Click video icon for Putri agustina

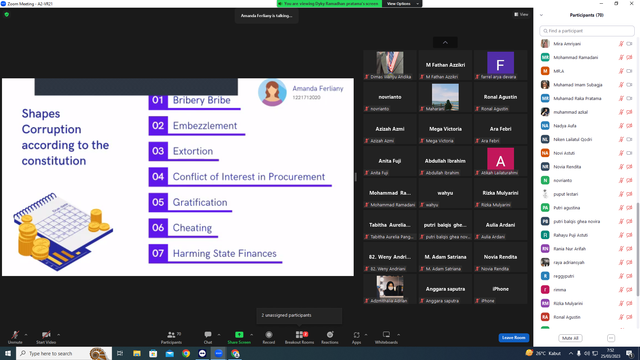coord(629,208)
